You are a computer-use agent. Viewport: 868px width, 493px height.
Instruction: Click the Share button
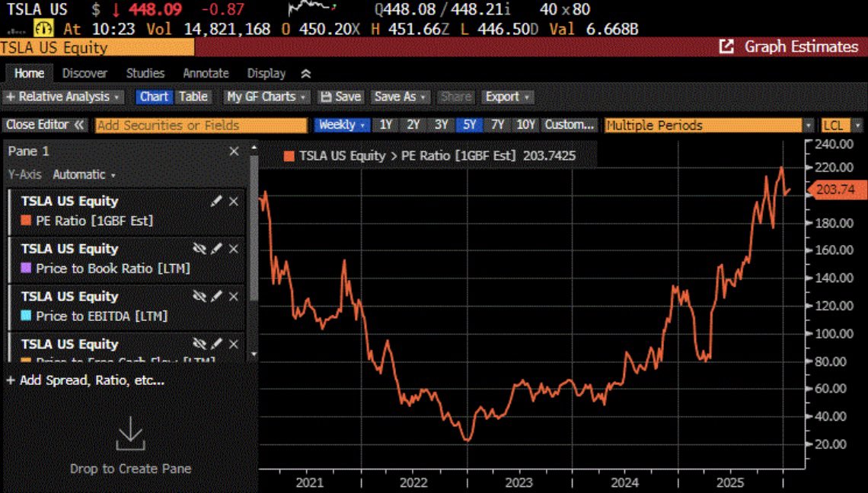pos(455,97)
